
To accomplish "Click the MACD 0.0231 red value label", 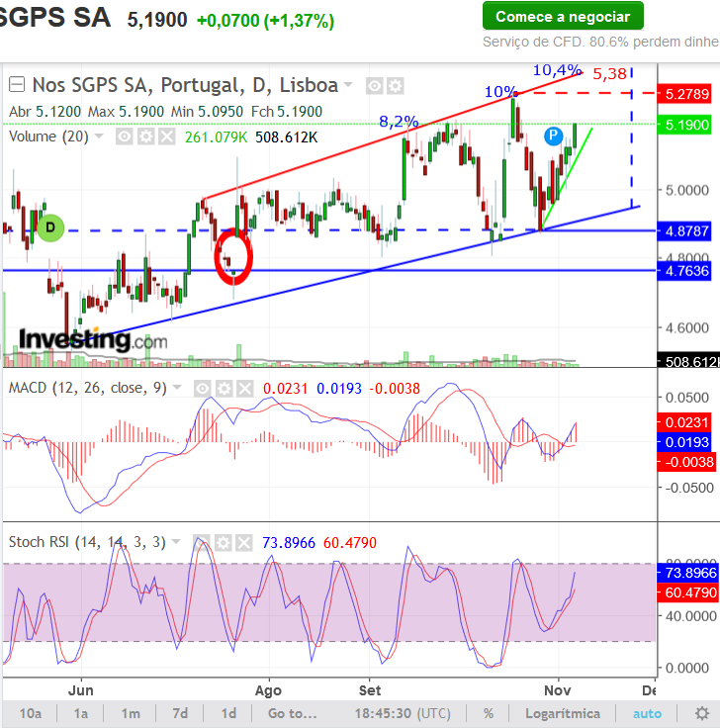I will coord(685,422).
